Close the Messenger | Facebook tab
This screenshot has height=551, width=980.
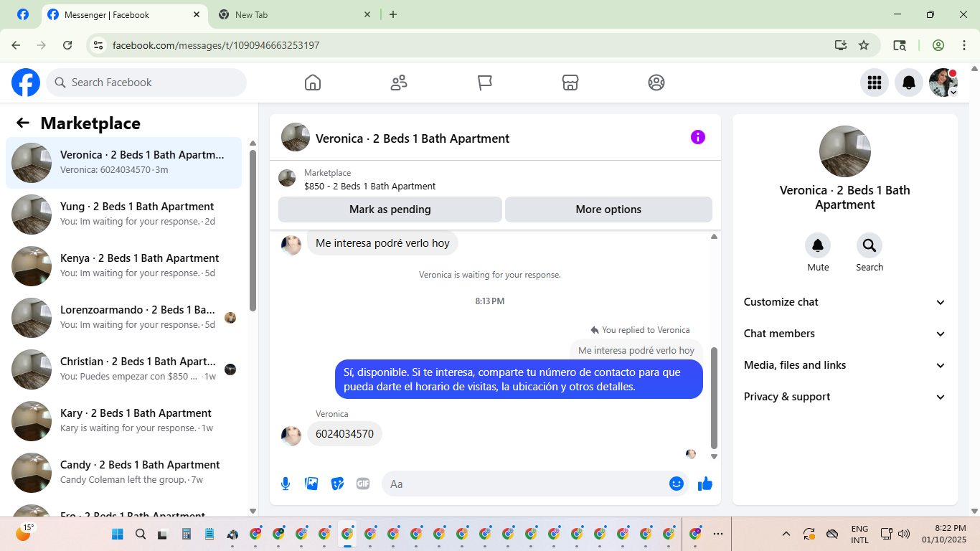click(197, 14)
